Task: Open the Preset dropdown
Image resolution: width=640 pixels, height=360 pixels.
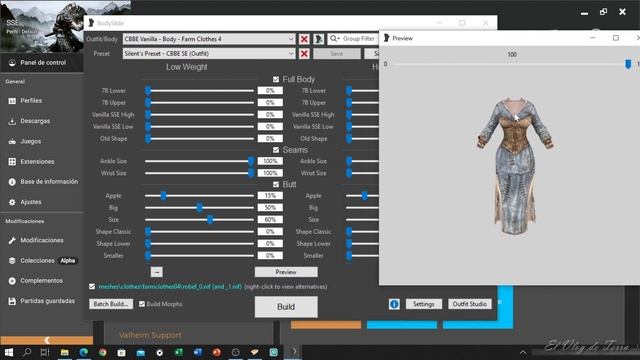Action: pyautogui.click(x=209, y=53)
